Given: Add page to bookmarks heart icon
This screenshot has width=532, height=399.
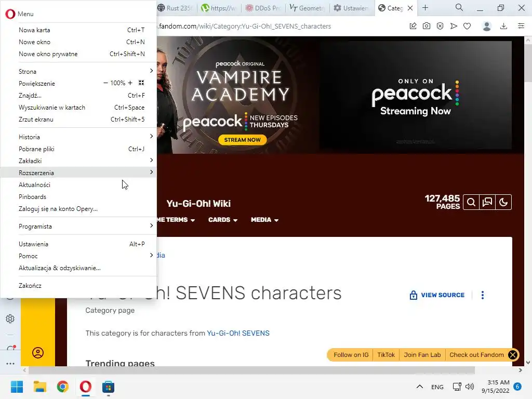Looking at the screenshot, I should click(467, 26).
